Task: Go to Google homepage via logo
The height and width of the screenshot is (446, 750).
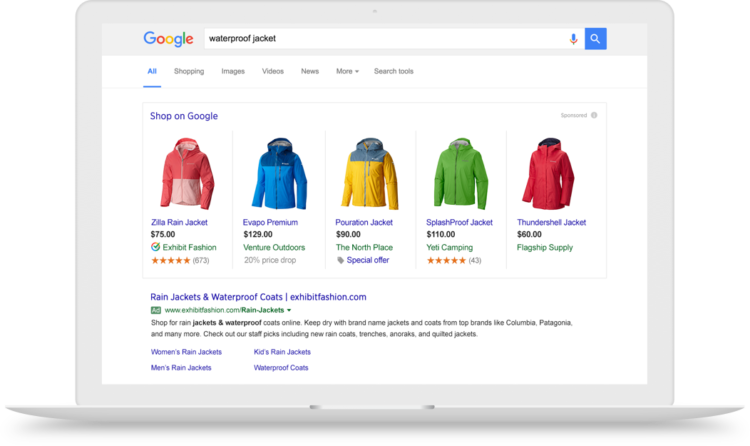Action: (168, 39)
